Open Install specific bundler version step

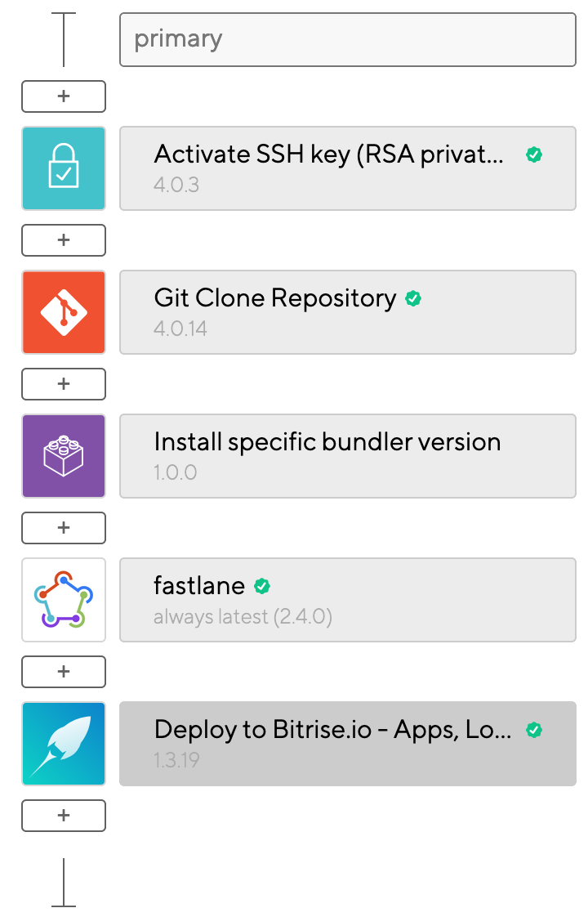tap(348, 456)
